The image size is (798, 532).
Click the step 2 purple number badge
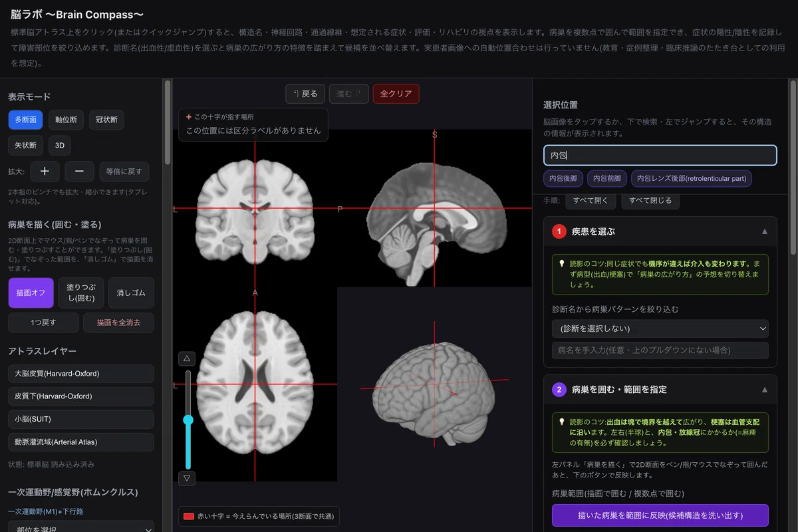tap(559, 390)
